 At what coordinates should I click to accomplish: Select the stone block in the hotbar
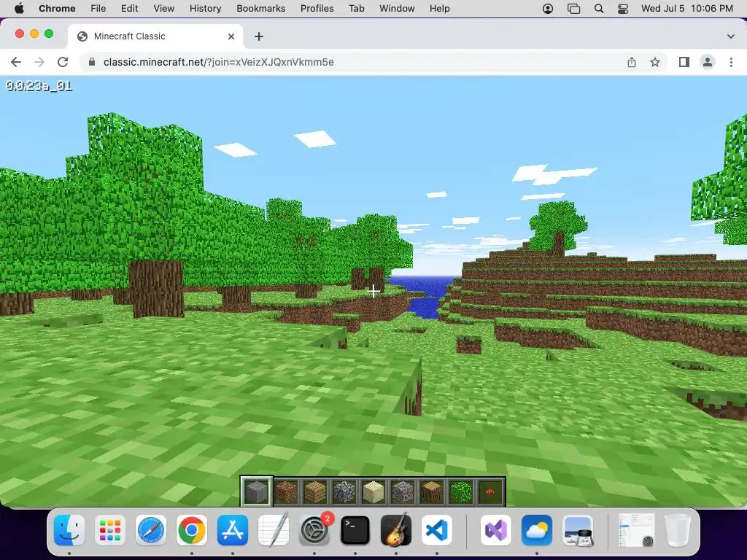(257, 491)
